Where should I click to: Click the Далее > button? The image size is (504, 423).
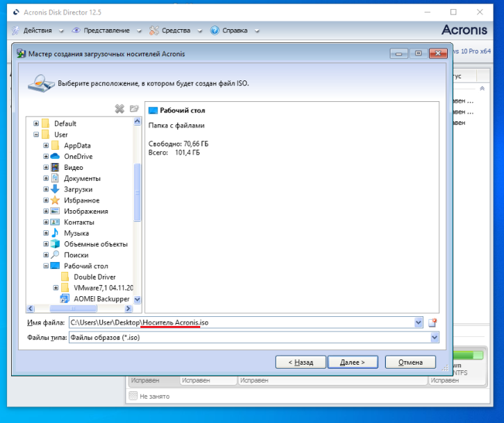click(353, 362)
